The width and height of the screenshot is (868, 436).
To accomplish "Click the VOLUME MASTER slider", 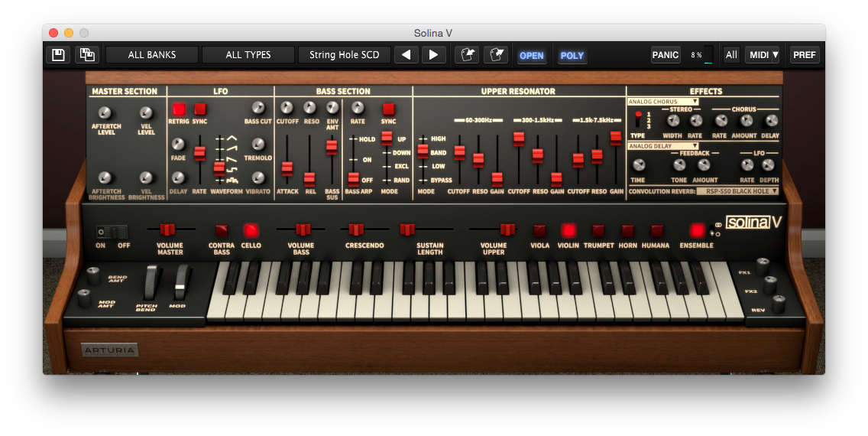I will pyautogui.click(x=167, y=229).
